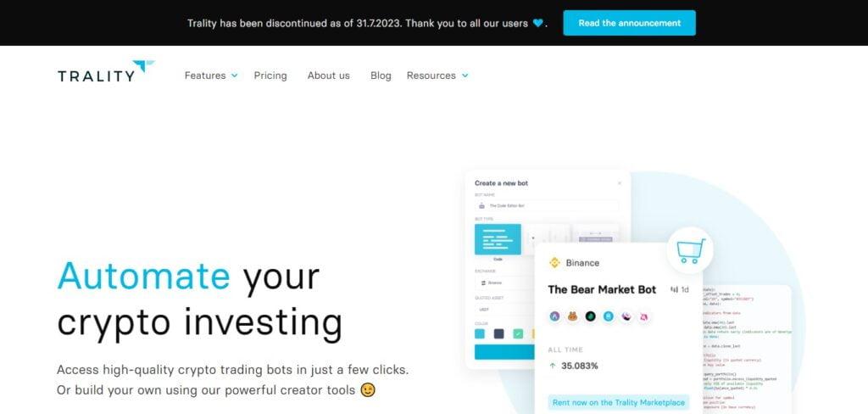Click the first purple coin icon

pyautogui.click(x=554, y=316)
